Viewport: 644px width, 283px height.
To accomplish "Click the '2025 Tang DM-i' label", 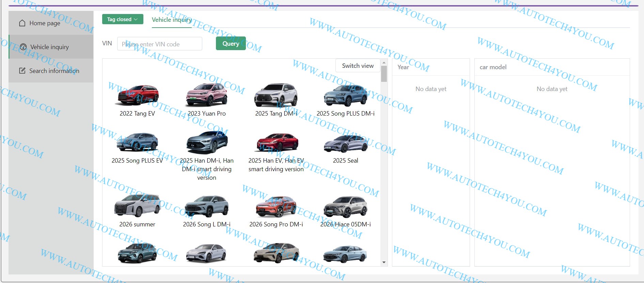I will pyautogui.click(x=276, y=114).
